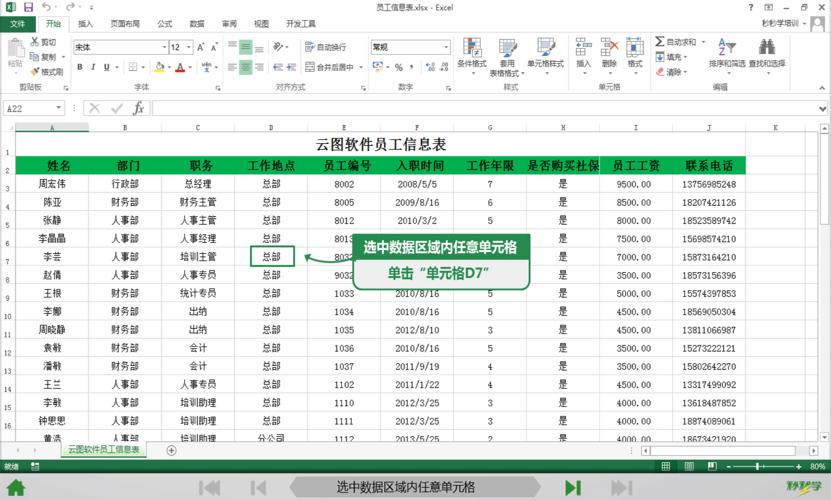
Task: Add a new sheet with the plus button
Action: [x=171, y=450]
